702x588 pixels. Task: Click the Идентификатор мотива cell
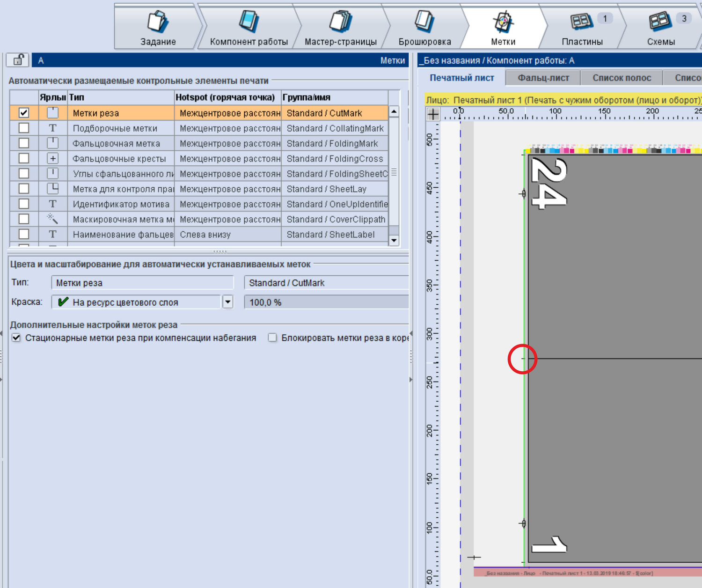pos(121,204)
